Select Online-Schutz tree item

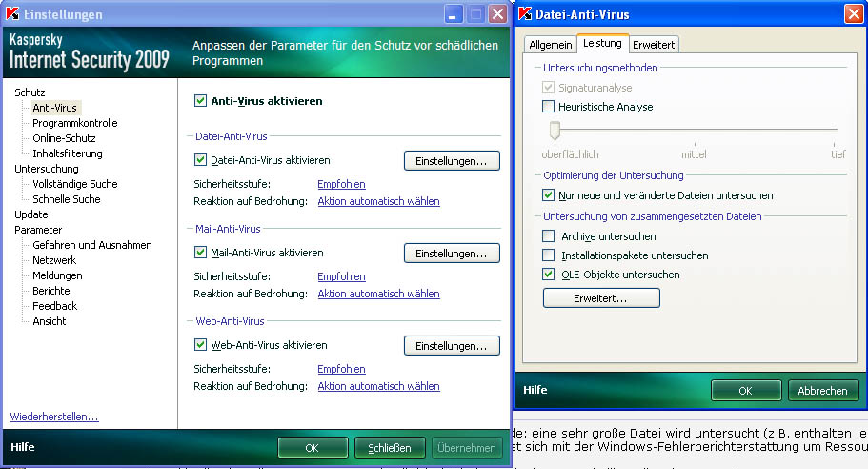coord(64,138)
